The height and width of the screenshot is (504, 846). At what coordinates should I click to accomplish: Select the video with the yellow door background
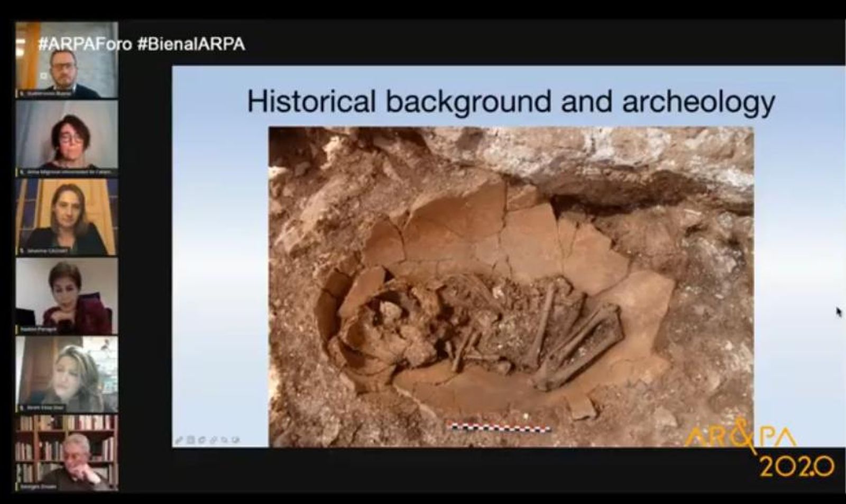[x=67, y=216]
